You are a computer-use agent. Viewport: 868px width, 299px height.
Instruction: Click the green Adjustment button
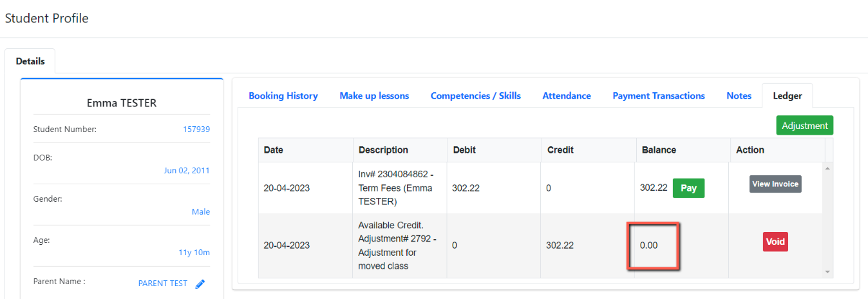[x=805, y=126]
